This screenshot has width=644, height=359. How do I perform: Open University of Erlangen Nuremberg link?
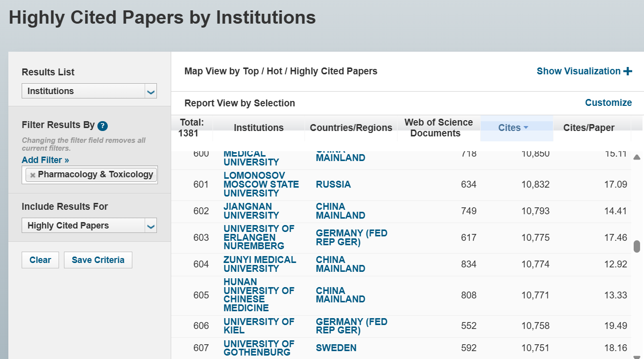pos(259,237)
